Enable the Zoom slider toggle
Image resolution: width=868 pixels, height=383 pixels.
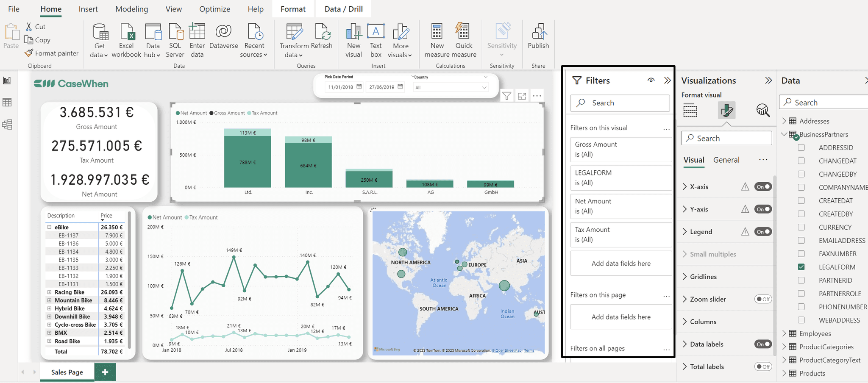click(763, 299)
